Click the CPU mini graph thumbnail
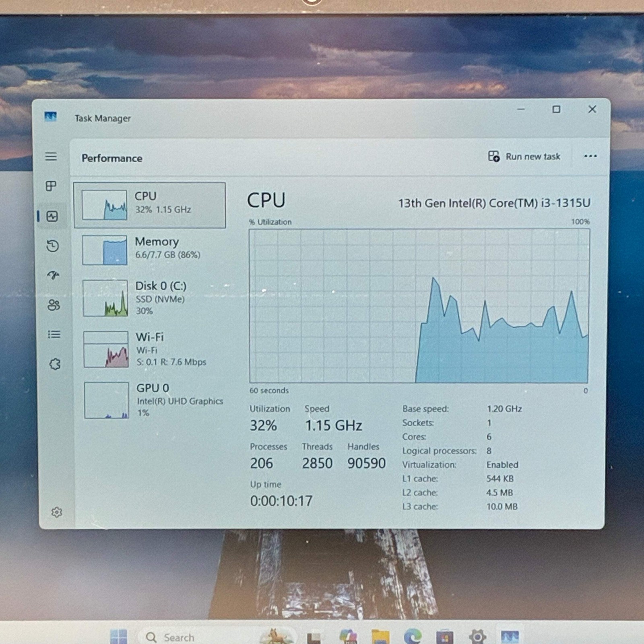The height and width of the screenshot is (644, 644). (x=104, y=205)
